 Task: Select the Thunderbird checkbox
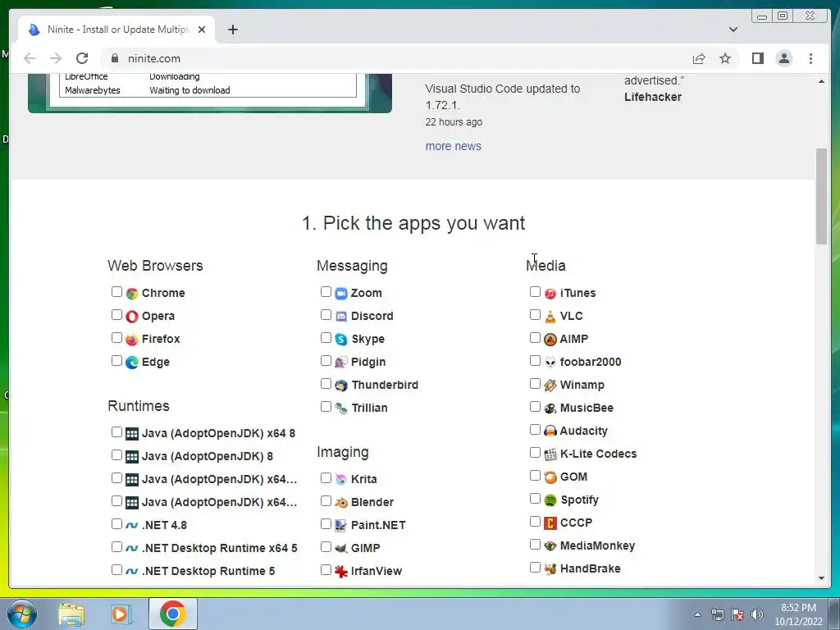click(x=326, y=384)
